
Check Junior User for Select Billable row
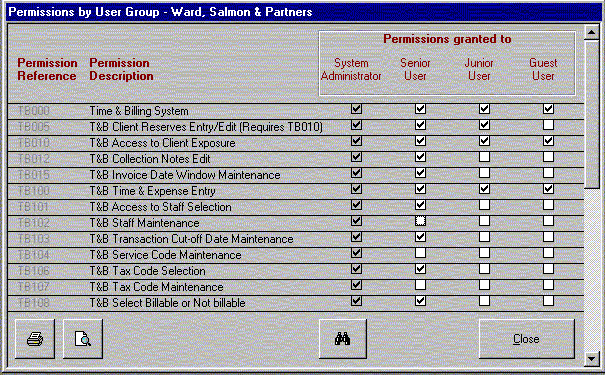(484, 301)
